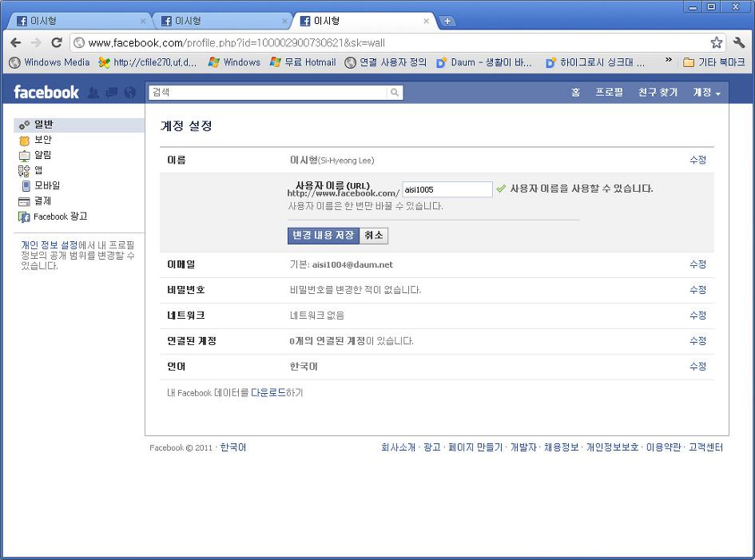Open messages icon in Facebook header
The height and width of the screenshot is (560, 755).
pos(112,93)
